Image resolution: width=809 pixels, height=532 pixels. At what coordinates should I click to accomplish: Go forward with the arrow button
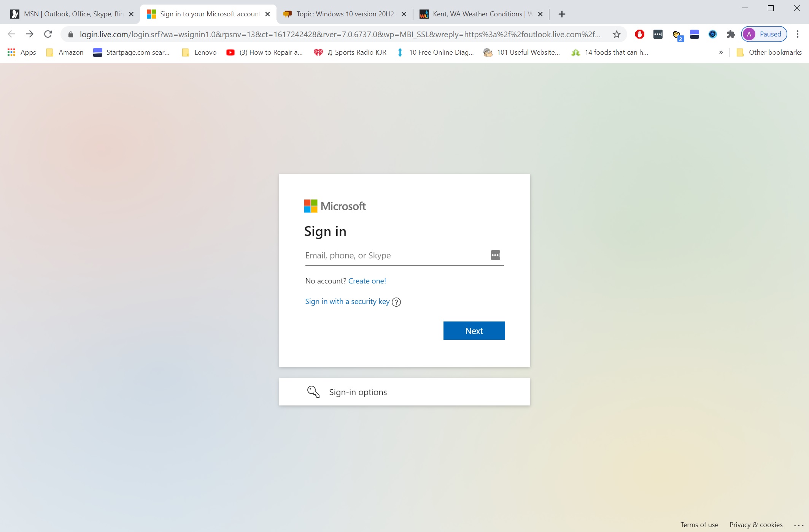pyautogui.click(x=29, y=34)
